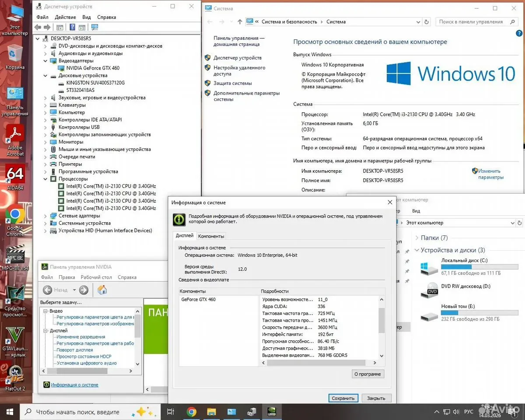Open Task View on the taskbar
Image resolution: width=525 pixels, height=420 pixels.
(171, 412)
